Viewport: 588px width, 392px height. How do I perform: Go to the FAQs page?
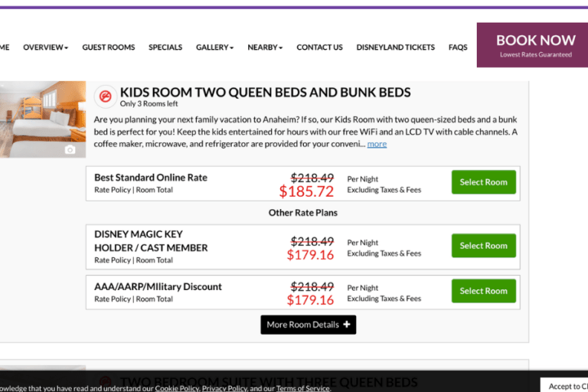[458, 47]
